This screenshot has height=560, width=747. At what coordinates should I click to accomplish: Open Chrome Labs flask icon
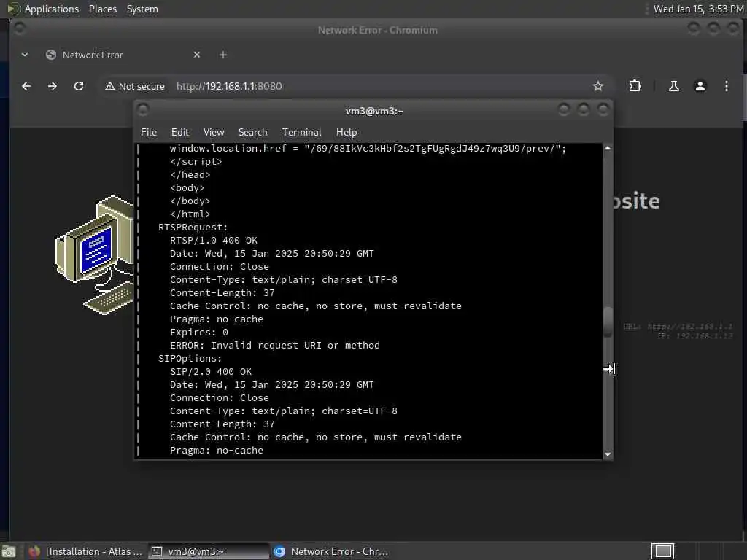(x=673, y=86)
